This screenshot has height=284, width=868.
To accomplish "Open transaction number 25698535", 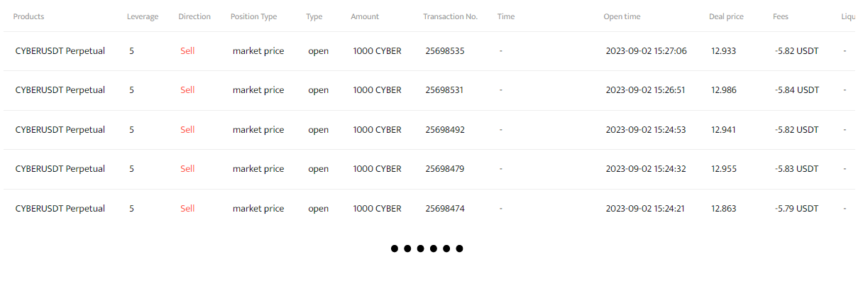I will point(445,51).
